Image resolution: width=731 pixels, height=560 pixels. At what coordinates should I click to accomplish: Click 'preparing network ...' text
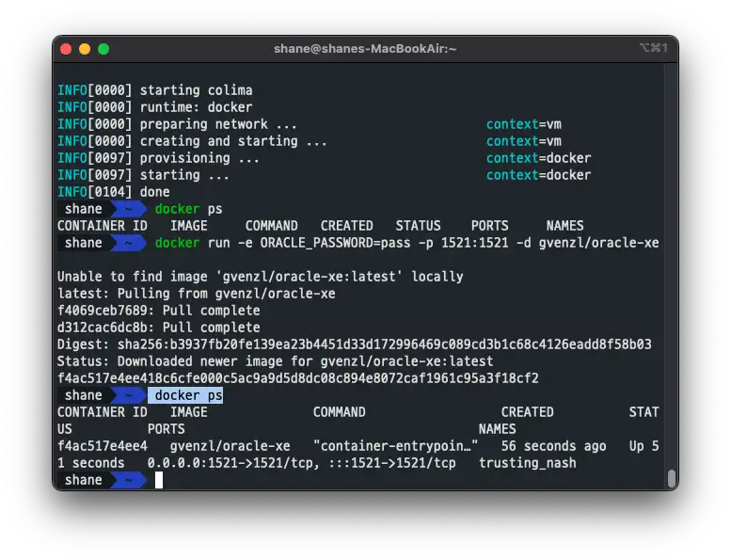point(218,124)
